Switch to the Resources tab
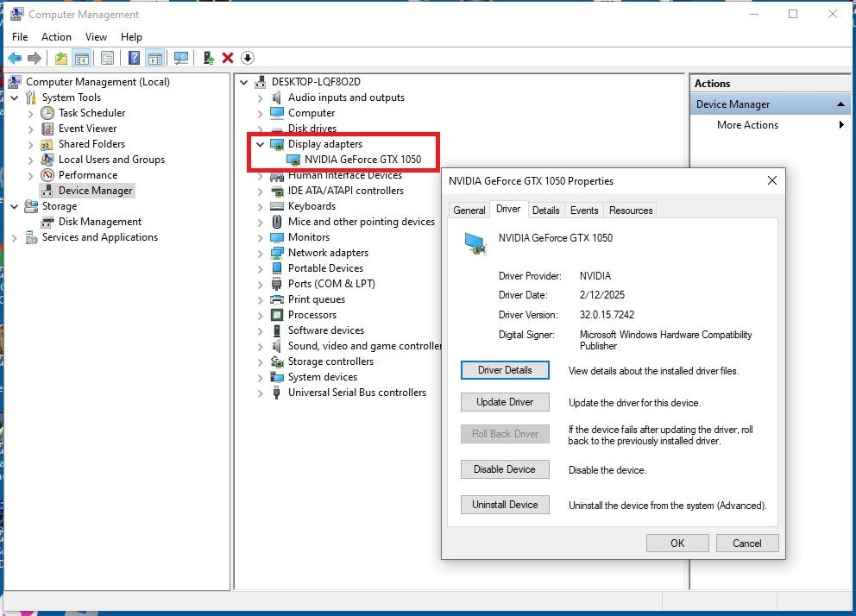 coord(630,211)
